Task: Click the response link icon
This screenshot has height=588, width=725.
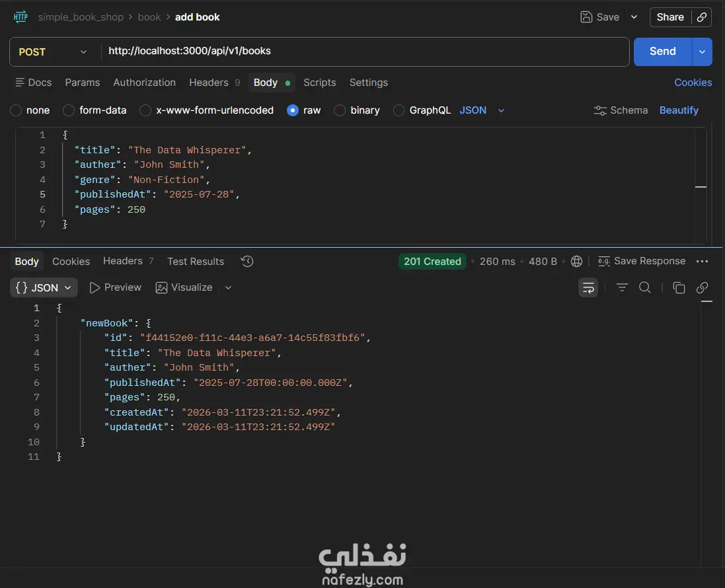Action: click(x=703, y=287)
